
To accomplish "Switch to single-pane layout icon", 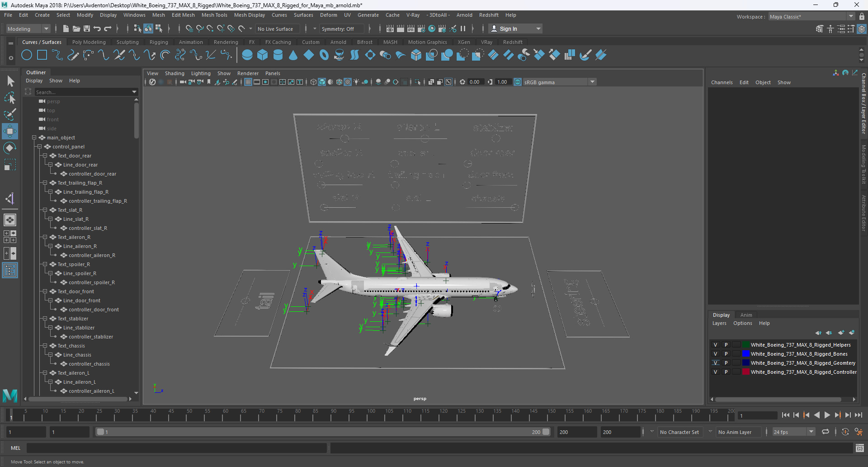I will point(10,220).
